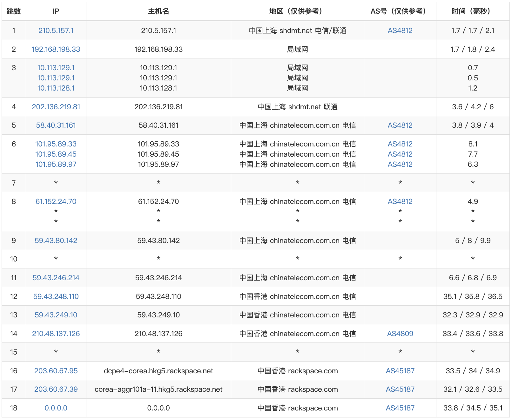Click the AS4812 link on hop 1
Image resolution: width=512 pixels, height=420 pixels.
click(400, 30)
